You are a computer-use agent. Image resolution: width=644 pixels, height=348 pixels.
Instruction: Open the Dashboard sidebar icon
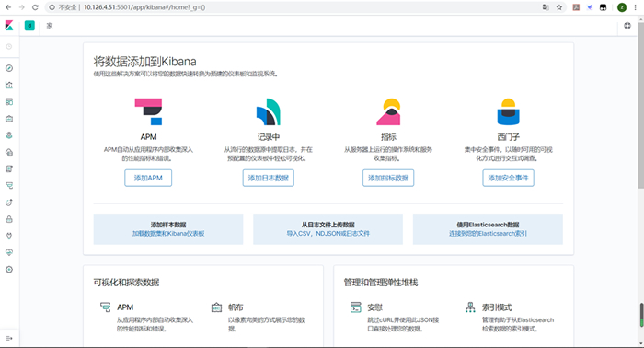coord(9,102)
